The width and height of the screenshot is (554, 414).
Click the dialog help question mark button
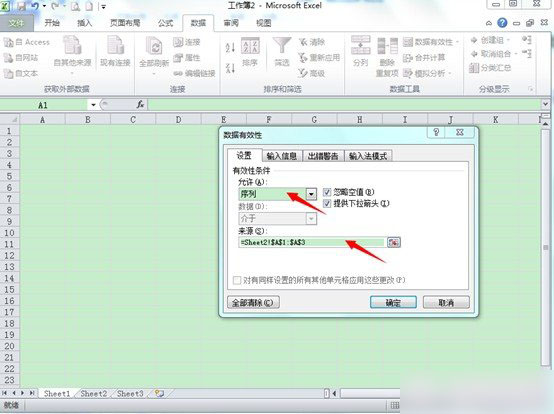coord(436,132)
